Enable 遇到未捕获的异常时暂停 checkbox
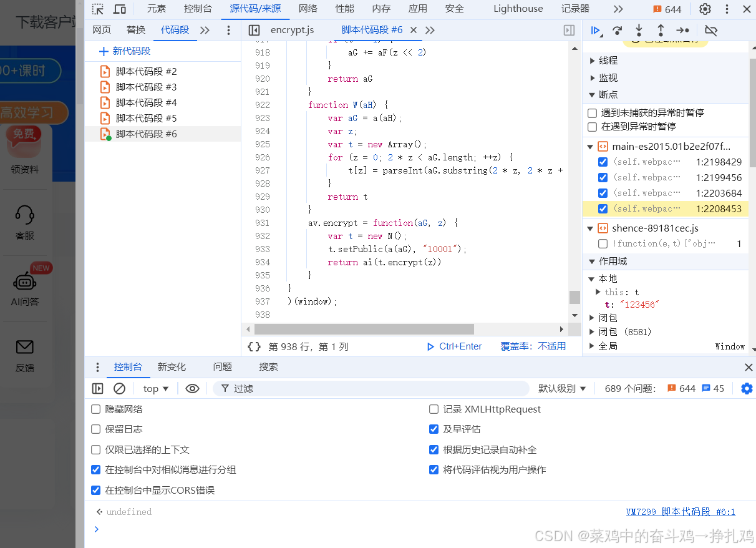The image size is (756, 548). (x=593, y=113)
